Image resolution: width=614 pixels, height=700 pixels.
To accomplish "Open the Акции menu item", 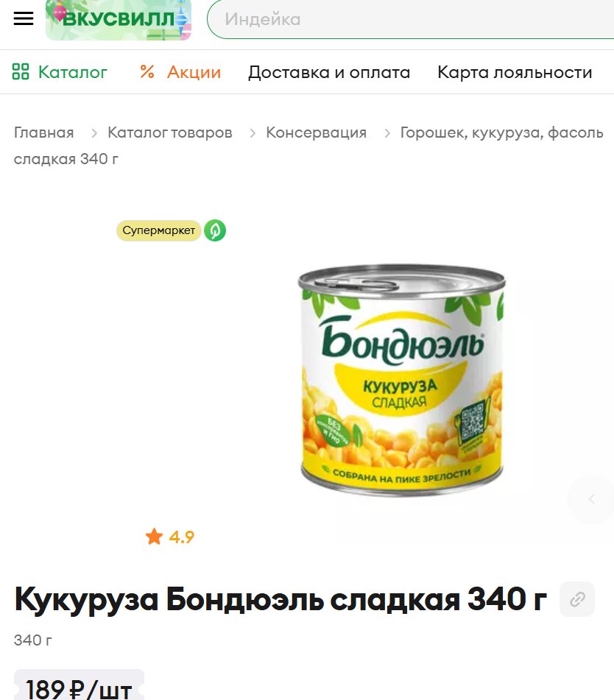I will pyautogui.click(x=194, y=72).
